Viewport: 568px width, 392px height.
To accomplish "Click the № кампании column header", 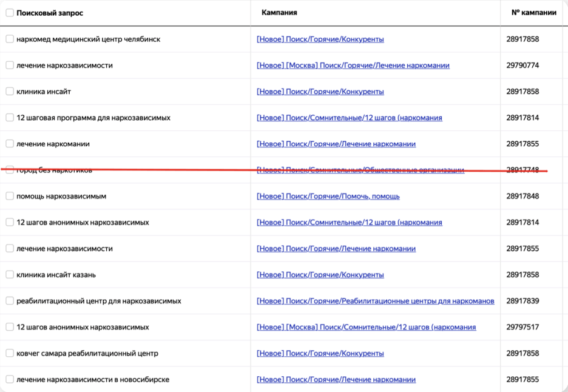I will coord(533,13).
